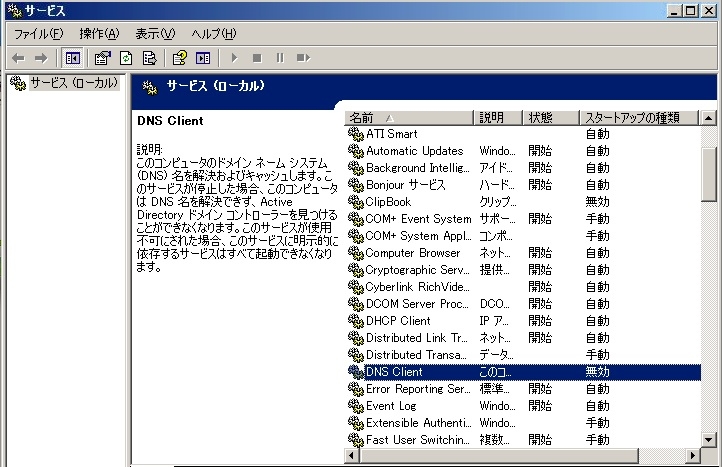Screen dimensions: 722x467
Task: Open the 表示(V) menu
Action: coord(155,34)
